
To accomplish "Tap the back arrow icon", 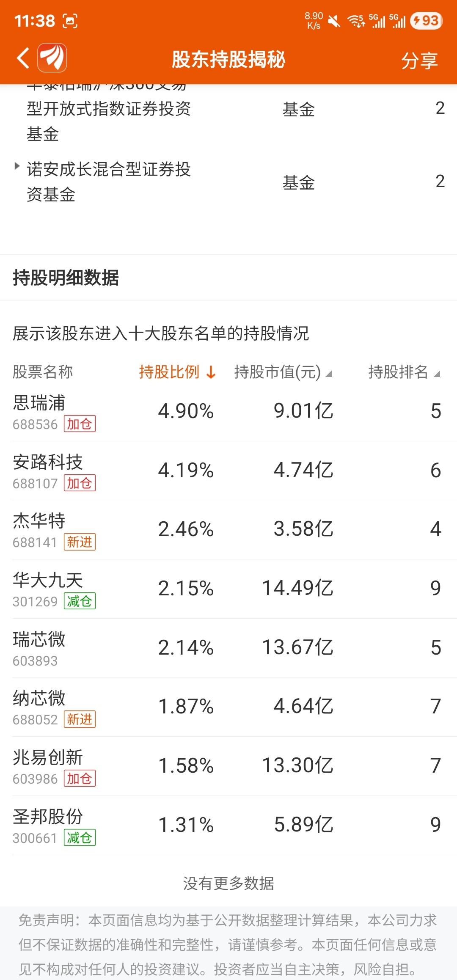I will 23,58.
